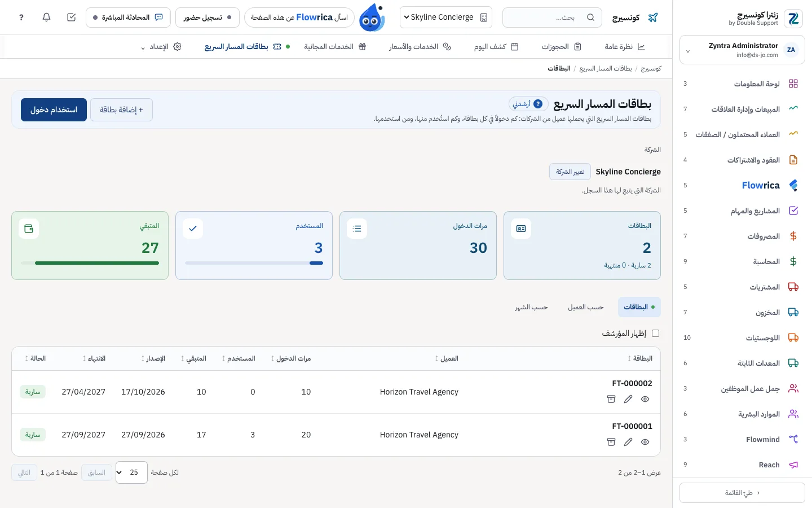The height and width of the screenshot is (508, 812).
Task: Click the إضافة بطاقة add card button
Action: pos(121,110)
